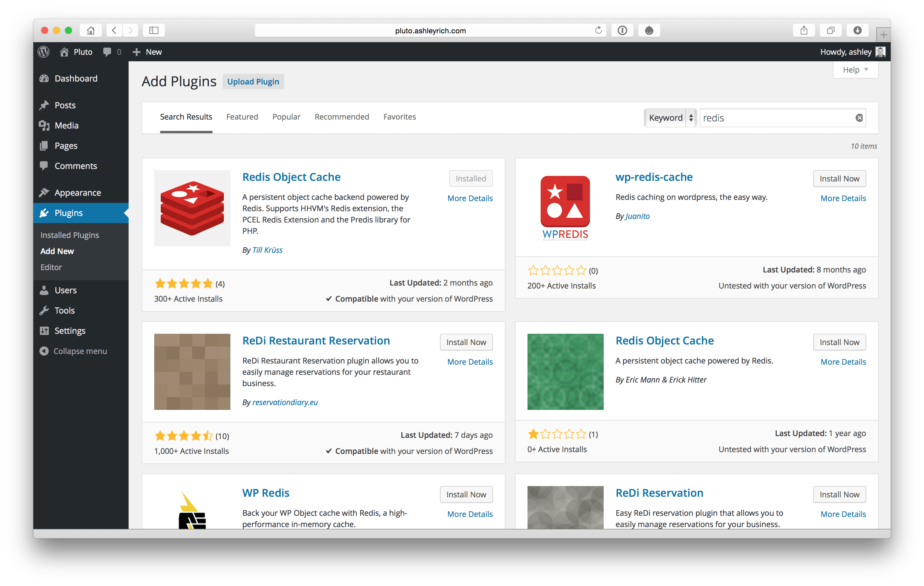Expand the Help dropdown panel
Image resolution: width=924 pixels, height=586 pixels.
pyautogui.click(x=855, y=69)
